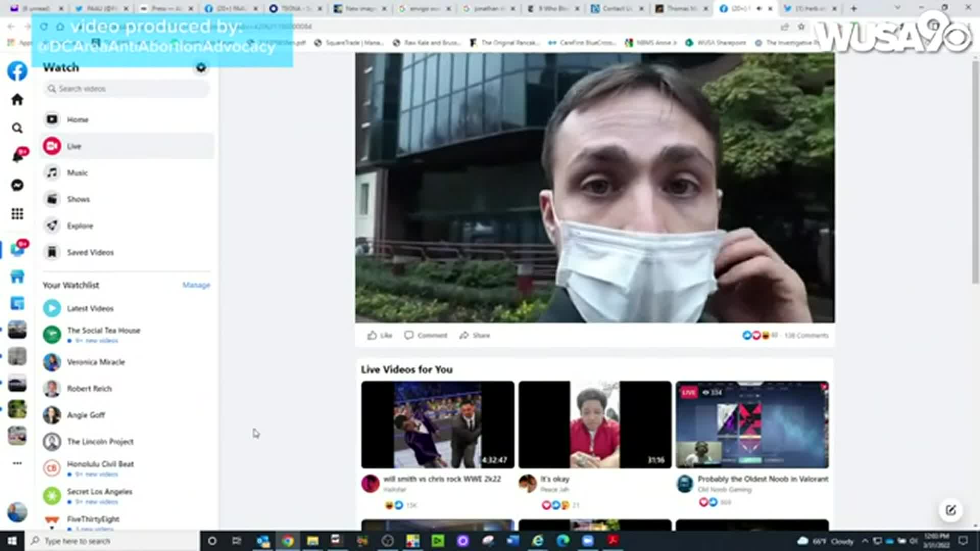Open the Facebook Home house icon
980x551 pixels.
click(x=17, y=99)
